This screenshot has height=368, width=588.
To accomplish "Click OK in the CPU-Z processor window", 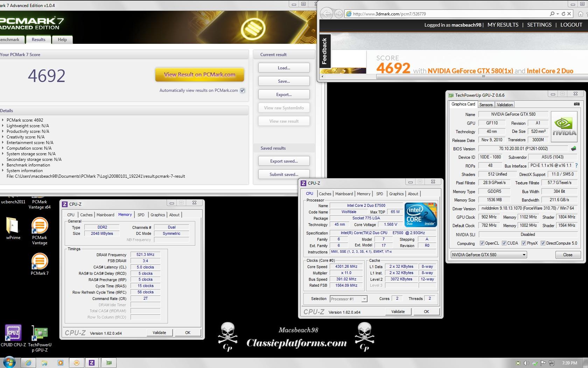I will pyautogui.click(x=426, y=312).
